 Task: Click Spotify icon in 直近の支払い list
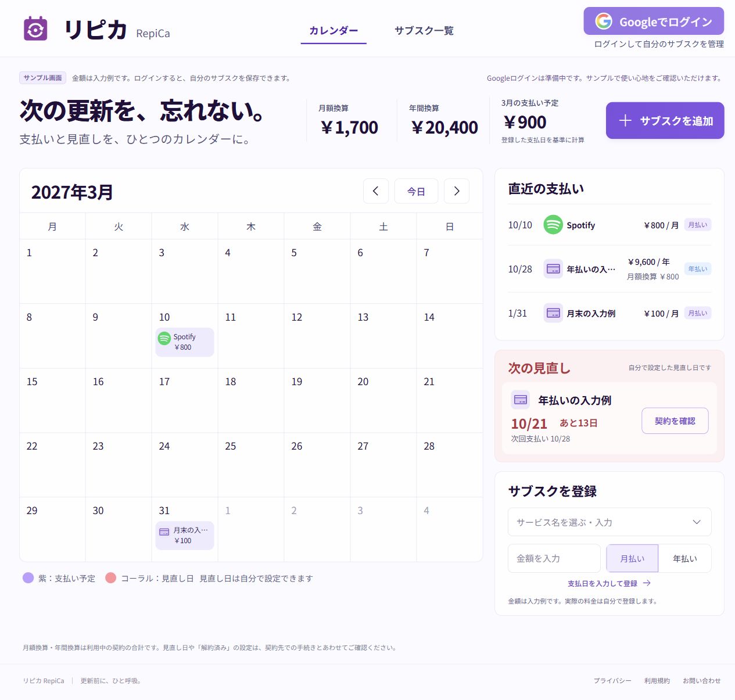pos(553,225)
